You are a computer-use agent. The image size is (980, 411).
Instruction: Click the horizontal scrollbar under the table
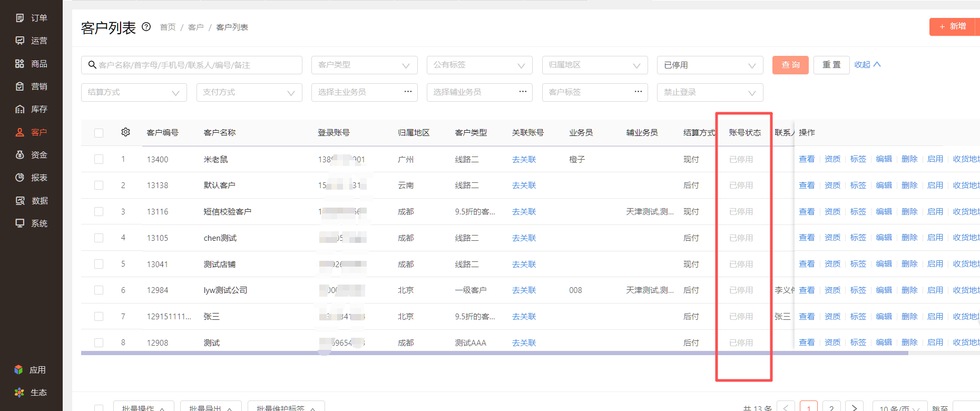click(495, 353)
